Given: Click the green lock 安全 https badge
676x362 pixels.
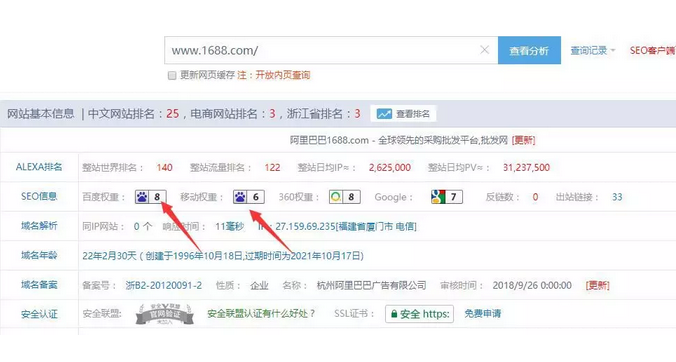Looking at the screenshot, I should point(419,314).
